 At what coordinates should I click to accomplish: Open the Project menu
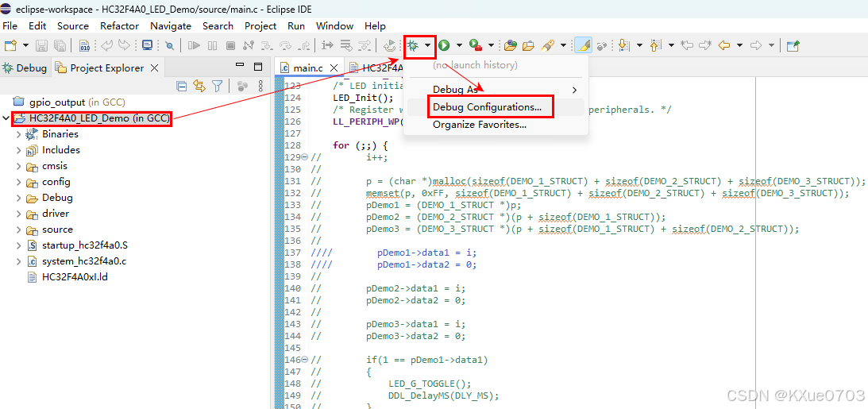tap(260, 25)
